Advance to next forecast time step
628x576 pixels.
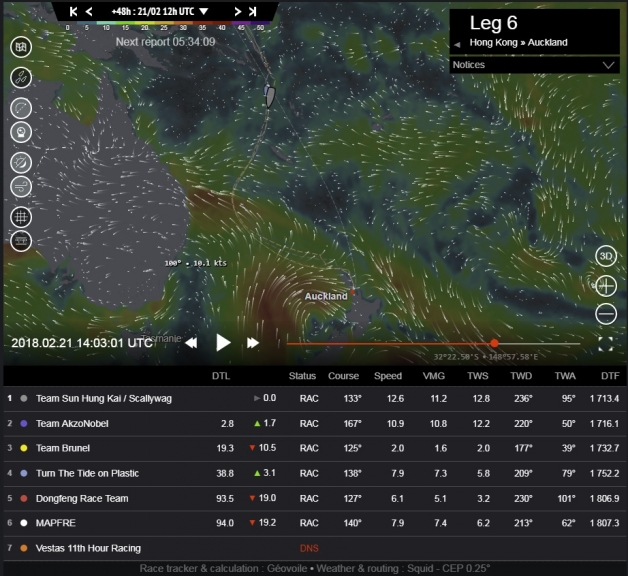(x=238, y=12)
